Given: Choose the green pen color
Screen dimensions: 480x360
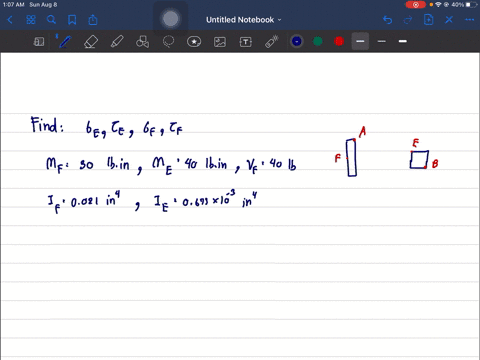Looking at the screenshot, I should click(318, 41).
